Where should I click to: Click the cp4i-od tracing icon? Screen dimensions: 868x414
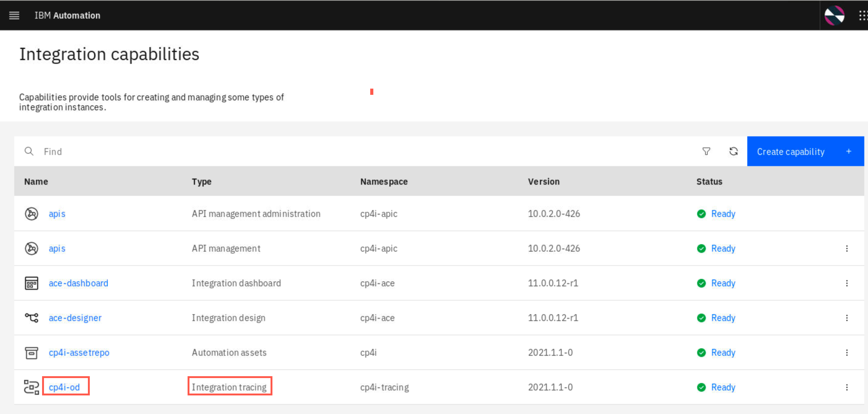(x=31, y=387)
